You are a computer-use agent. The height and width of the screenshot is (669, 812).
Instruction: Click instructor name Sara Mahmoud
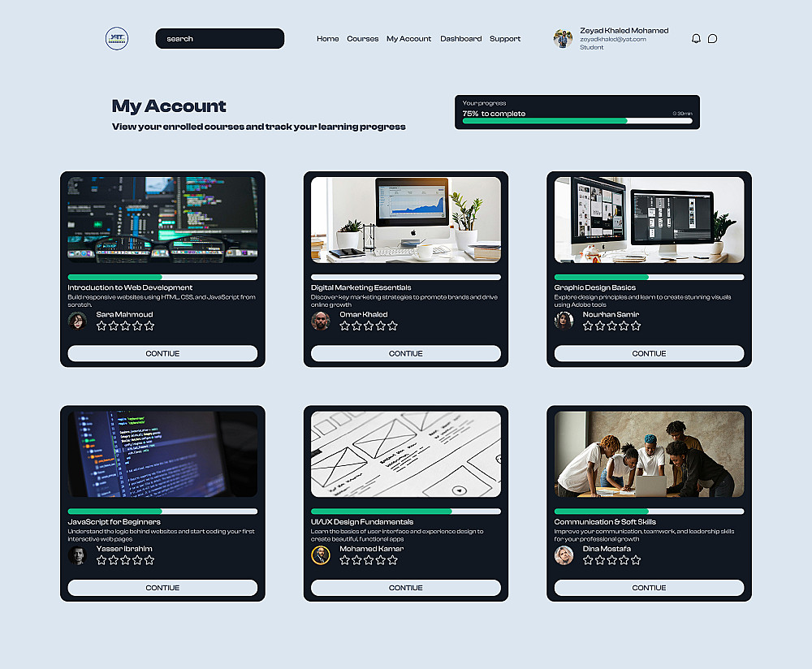point(124,314)
